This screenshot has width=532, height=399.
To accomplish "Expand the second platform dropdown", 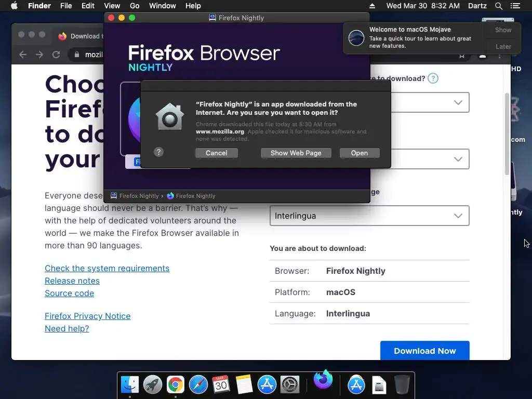I will click(x=430, y=159).
